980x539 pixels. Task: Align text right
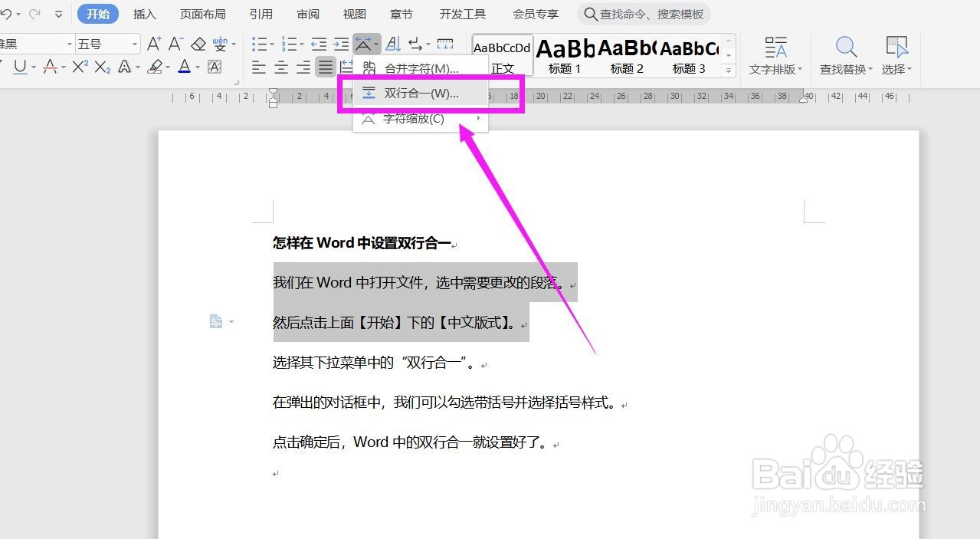tap(303, 67)
